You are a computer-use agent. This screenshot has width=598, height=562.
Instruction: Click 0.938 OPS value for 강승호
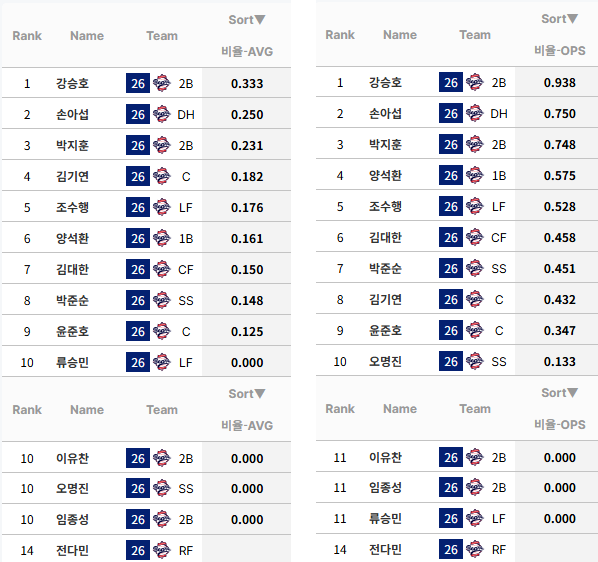coord(559,83)
